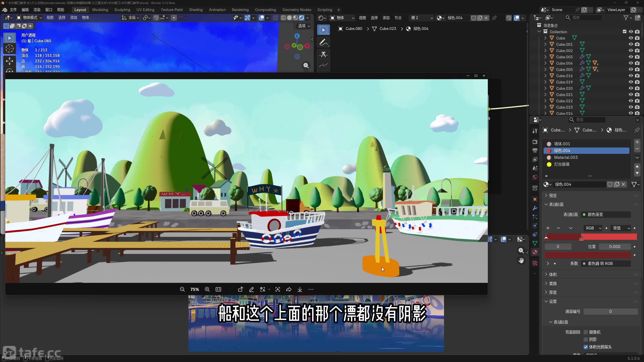Viewport: 644px width, 362px height.
Task: Uncheck 体积光照探头 in settings panel
Action: tap(585, 347)
